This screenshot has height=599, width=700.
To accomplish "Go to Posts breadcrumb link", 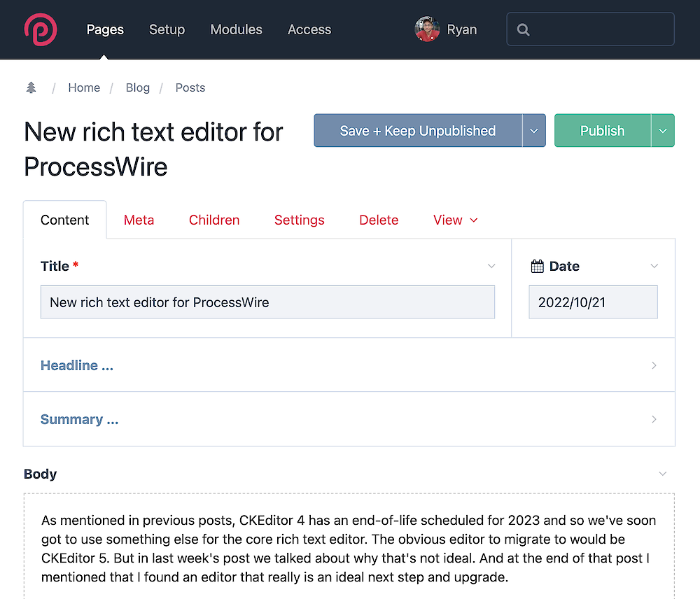I will [190, 87].
